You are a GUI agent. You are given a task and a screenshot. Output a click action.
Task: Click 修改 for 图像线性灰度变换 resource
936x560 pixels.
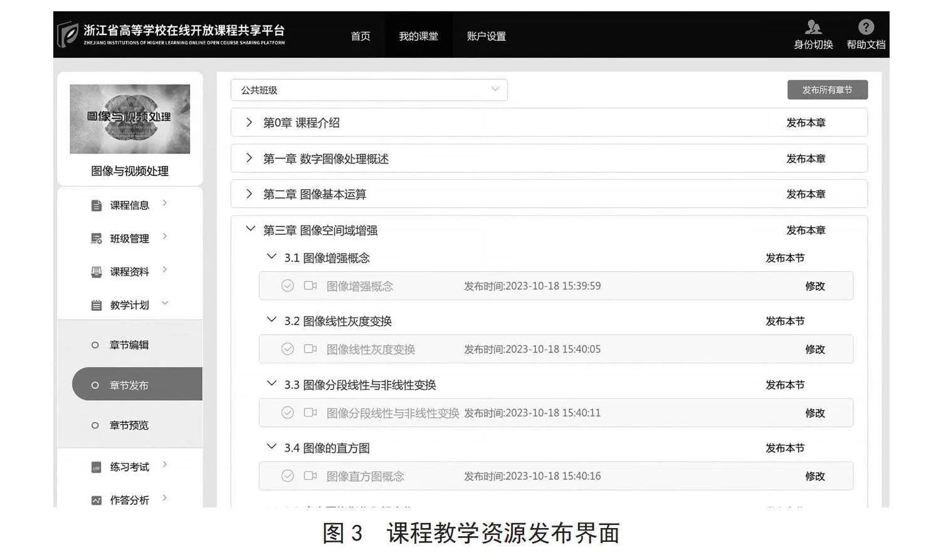(815, 350)
